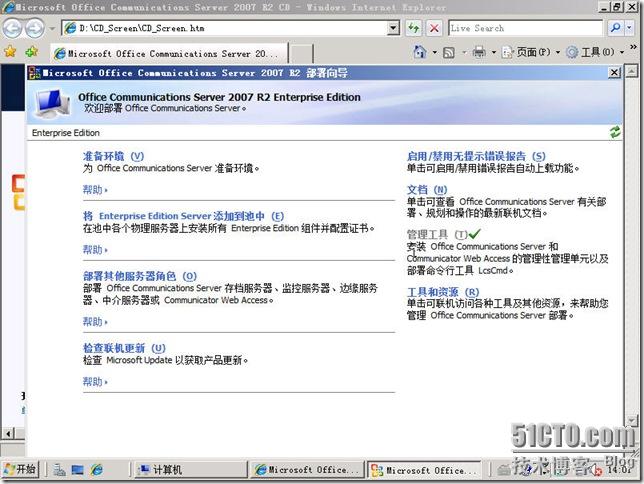Click 帮助 under 检查联机更新

click(x=95, y=382)
